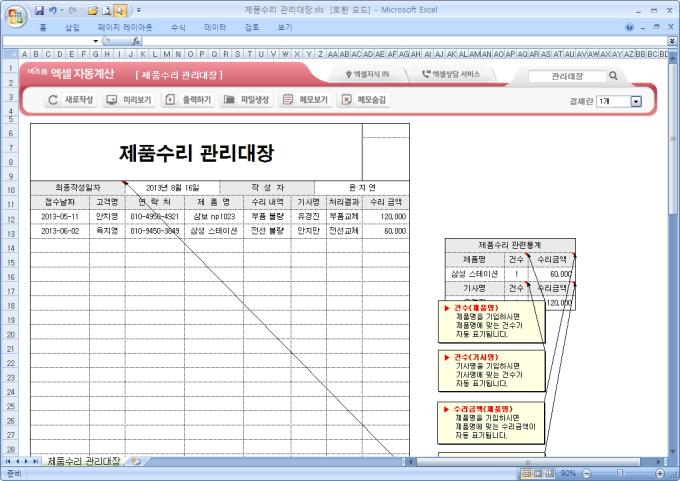Undo the last action
Viewport: 680px width, 481px height.
click(x=53, y=10)
